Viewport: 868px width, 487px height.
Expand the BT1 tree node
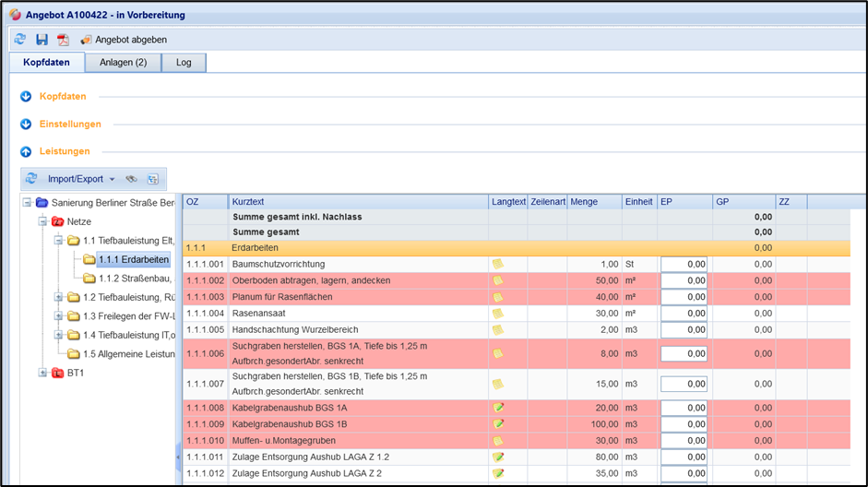[x=42, y=373]
